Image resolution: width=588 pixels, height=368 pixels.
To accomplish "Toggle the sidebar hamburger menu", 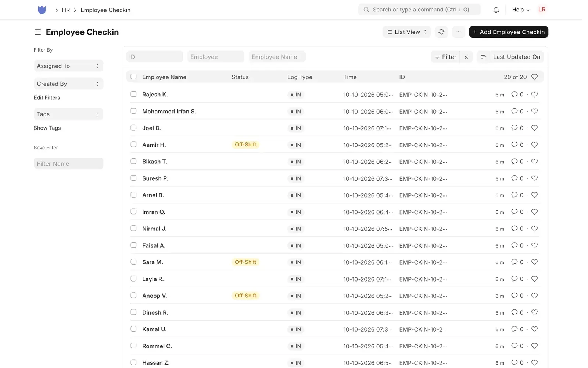I will point(38,32).
